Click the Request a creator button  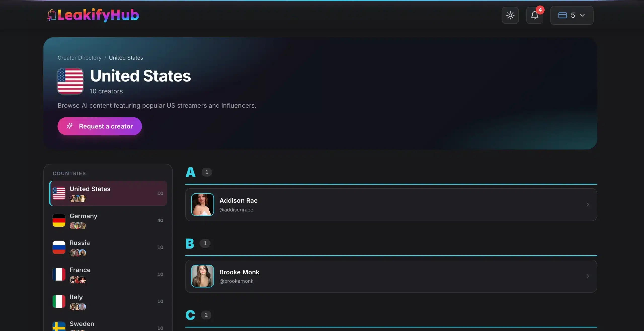(x=100, y=126)
